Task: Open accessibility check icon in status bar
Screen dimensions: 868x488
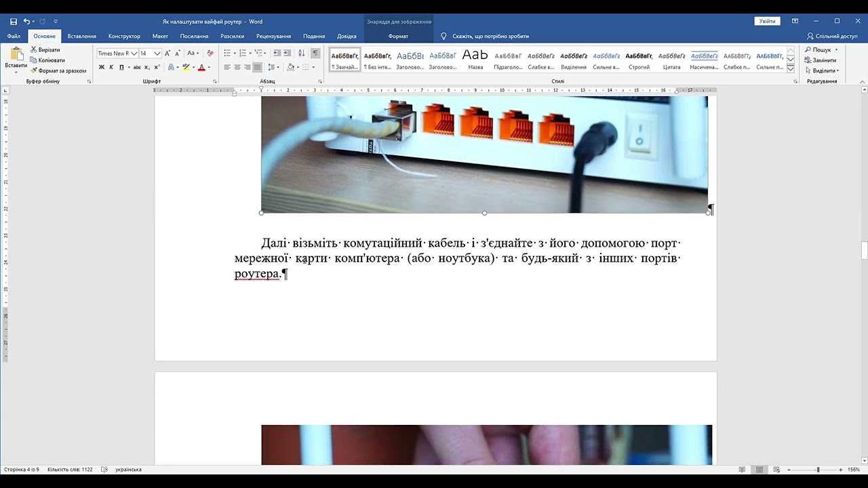Action: pyautogui.click(x=104, y=469)
